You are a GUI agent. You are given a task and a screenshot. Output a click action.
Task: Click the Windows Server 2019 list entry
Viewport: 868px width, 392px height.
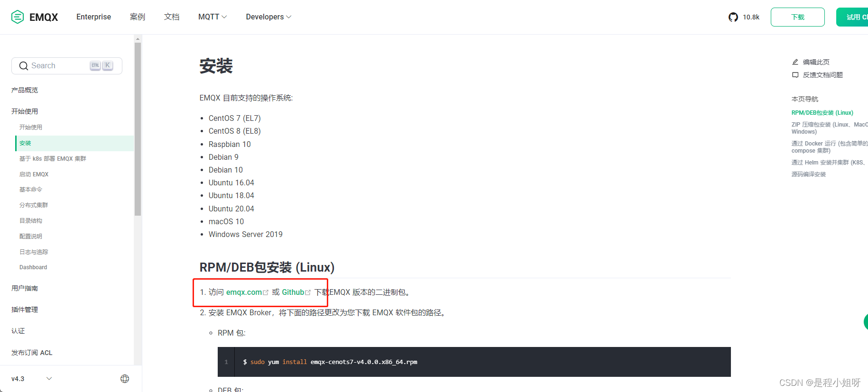(x=246, y=235)
